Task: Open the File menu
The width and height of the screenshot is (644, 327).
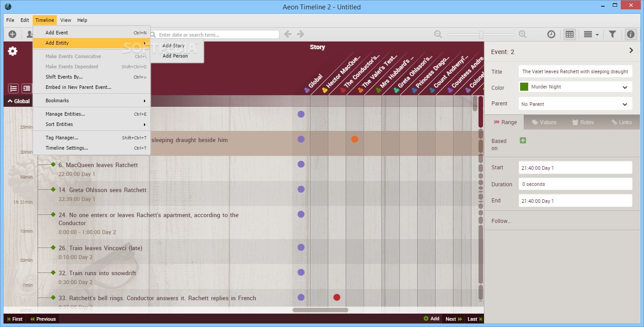Action: coord(10,20)
